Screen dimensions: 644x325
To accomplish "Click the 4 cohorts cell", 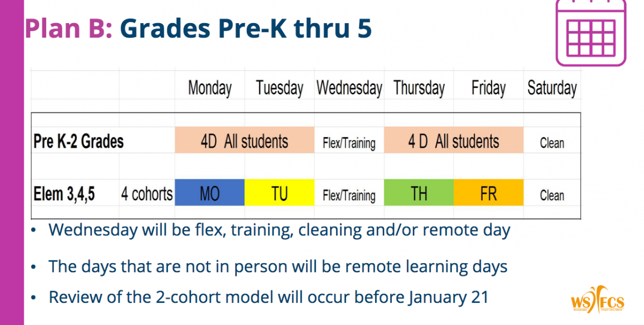I will tap(147, 194).
